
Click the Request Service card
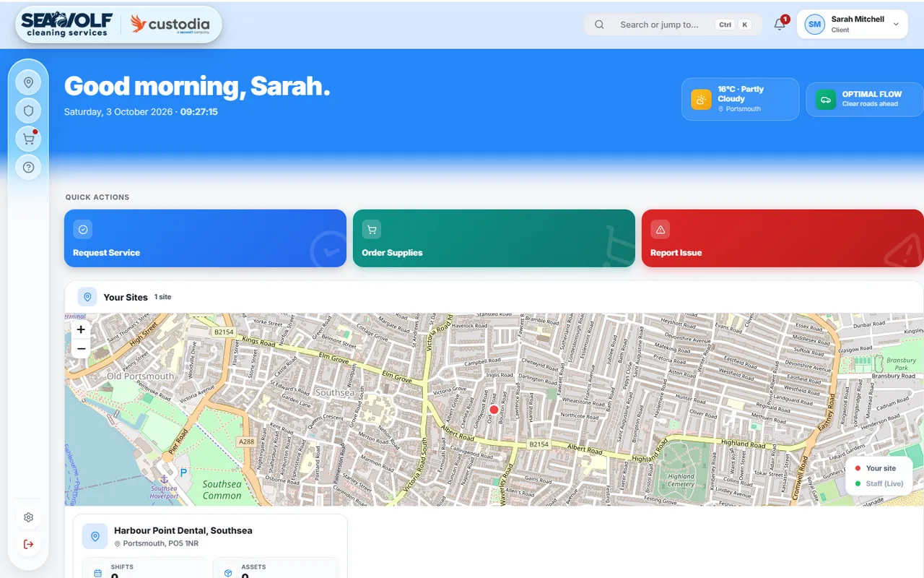205,238
